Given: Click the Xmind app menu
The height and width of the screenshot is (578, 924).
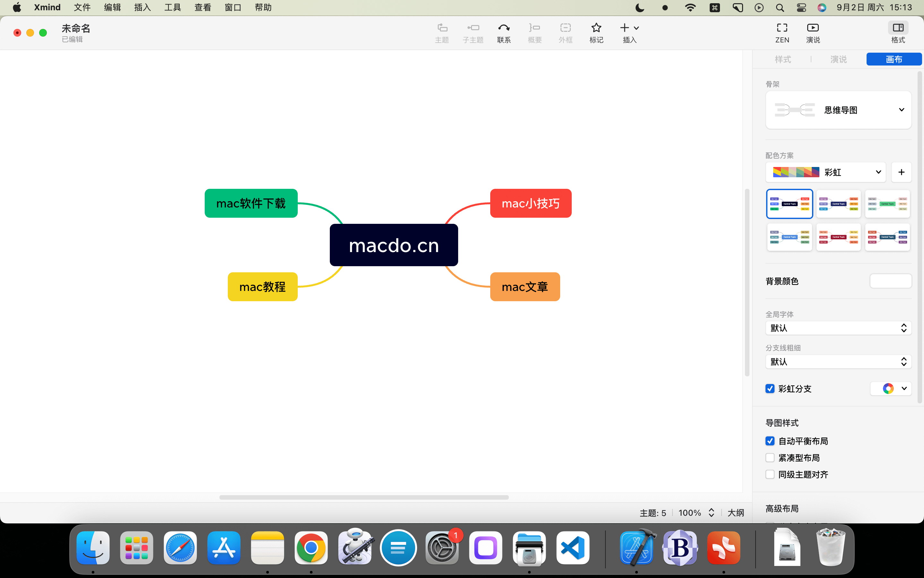Looking at the screenshot, I should point(47,8).
